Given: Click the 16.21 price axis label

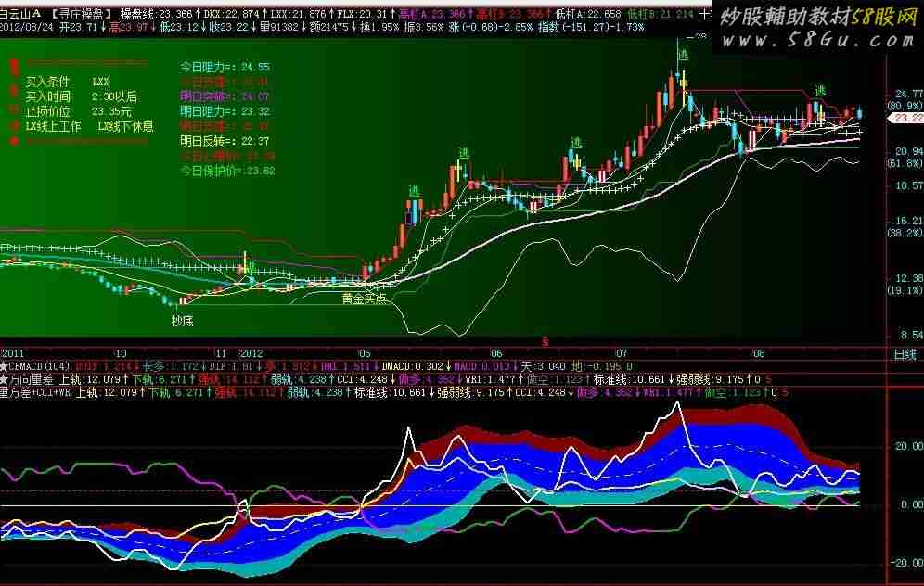Looking at the screenshot, I should 908,221.
